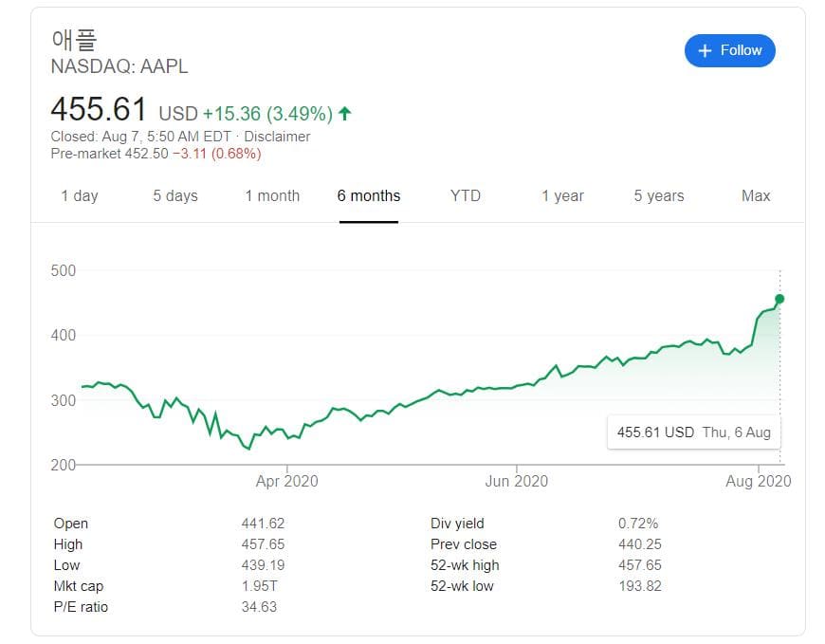Image resolution: width=825 pixels, height=644 pixels.
Task: Click the price tooltip showing 455.61 USD
Action: pos(693,432)
